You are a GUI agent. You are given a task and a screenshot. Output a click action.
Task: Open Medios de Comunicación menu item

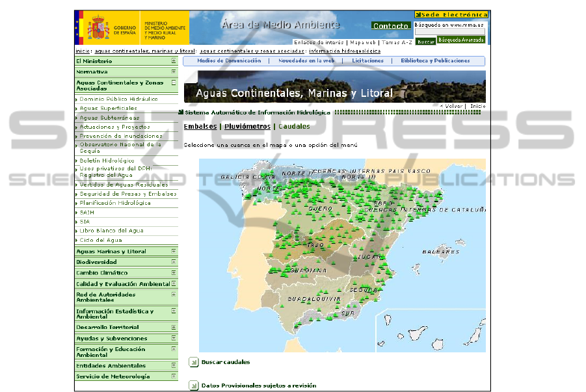(220, 60)
